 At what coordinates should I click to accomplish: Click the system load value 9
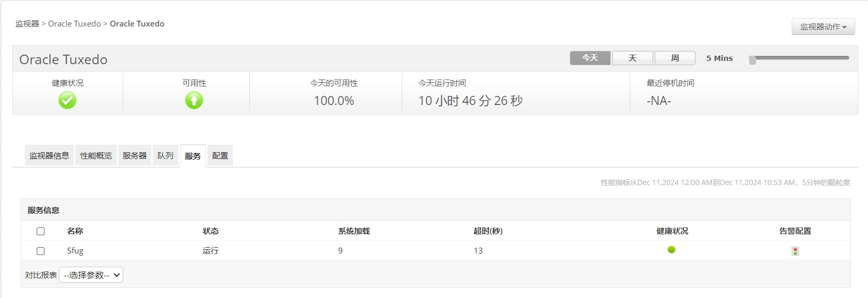pyautogui.click(x=341, y=251)
